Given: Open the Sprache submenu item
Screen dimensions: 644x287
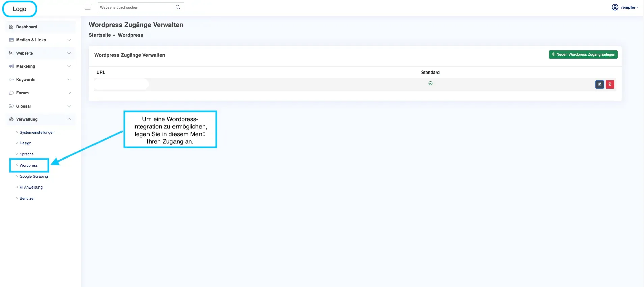Looking at the screenshot, I should point(27,154).
